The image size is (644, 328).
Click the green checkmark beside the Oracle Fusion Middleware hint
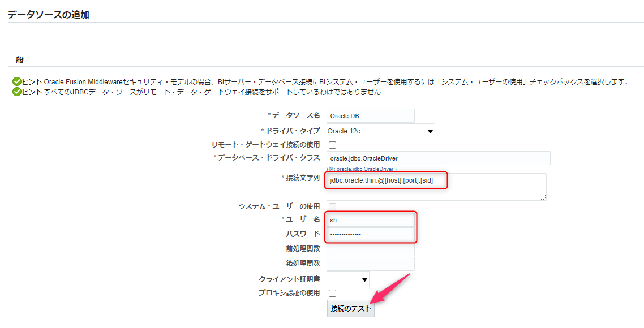(17, 81)
